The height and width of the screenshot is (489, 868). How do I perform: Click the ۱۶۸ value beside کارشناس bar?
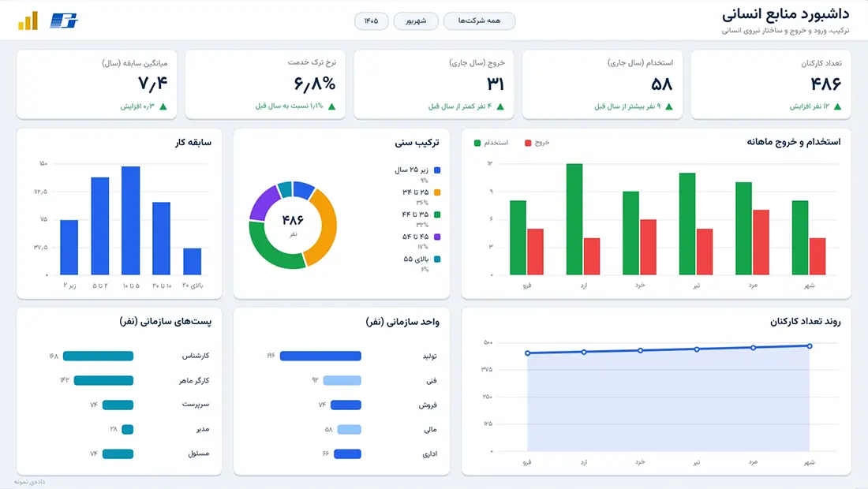54,356
